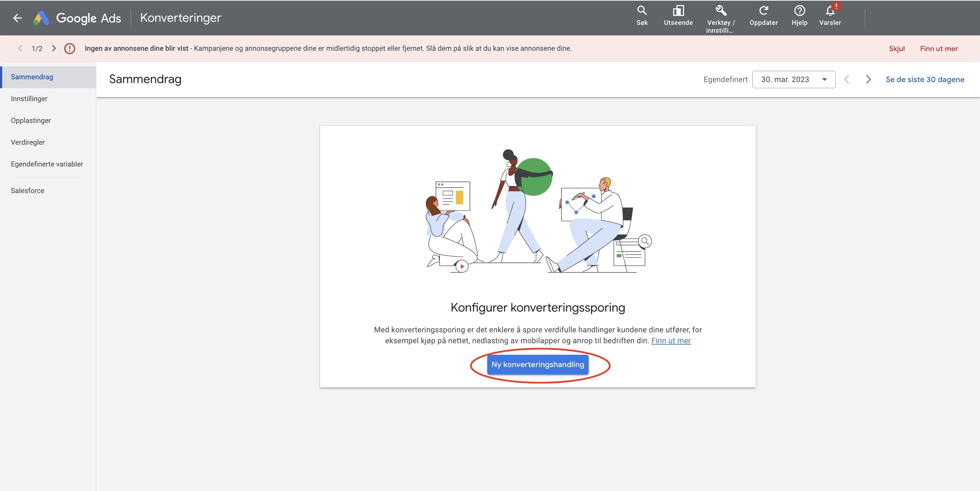Viewport: 980px width, 491px height.
Task: Select Innstillinger in the sidebar
Action: (29, 99)
